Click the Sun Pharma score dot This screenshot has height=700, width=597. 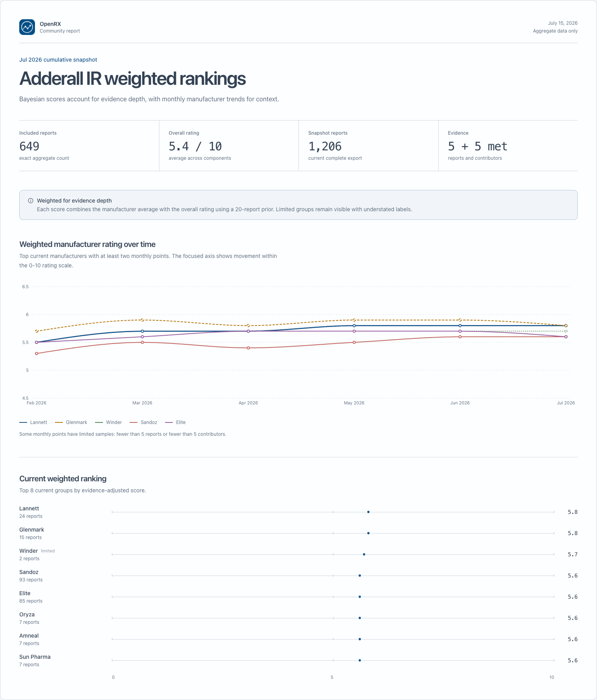[360, 660]
